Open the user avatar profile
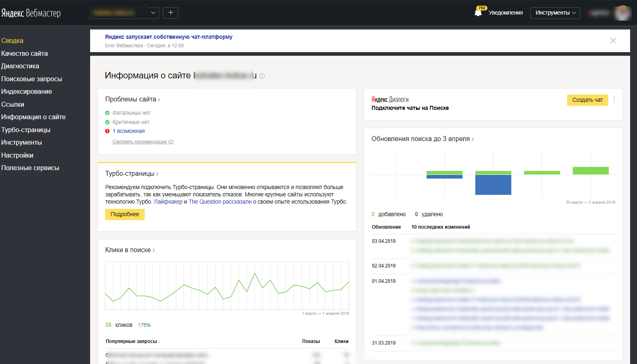The height and width of the screenshot is (364, 637). point(622,13)
